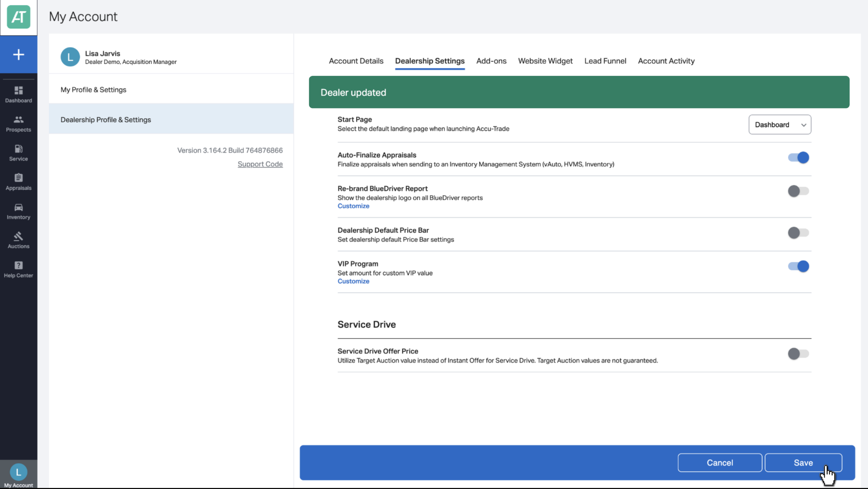Open the Lead Funnel tab
868x489 pixels.
click(605, 61)
